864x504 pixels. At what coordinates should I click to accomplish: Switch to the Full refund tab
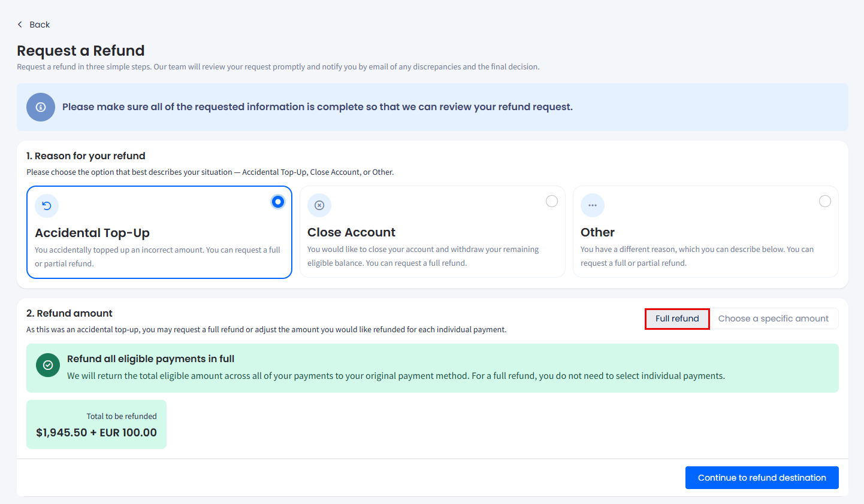click(677, 318)
